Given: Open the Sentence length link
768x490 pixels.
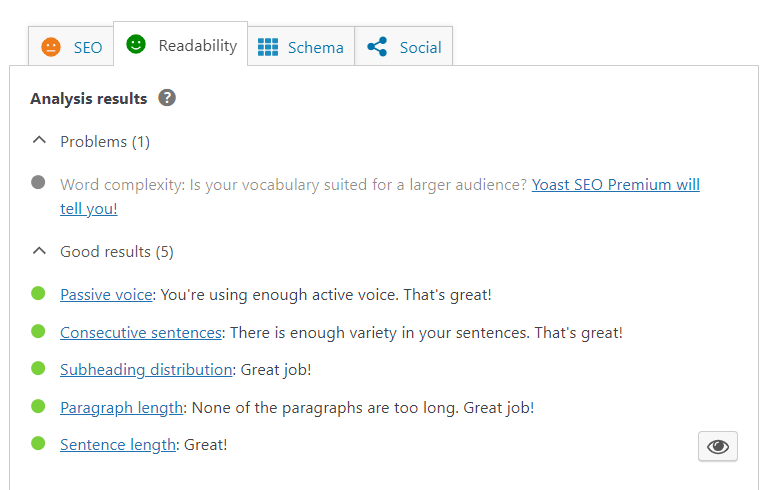Looking at the screenshot, I should 118,445.
